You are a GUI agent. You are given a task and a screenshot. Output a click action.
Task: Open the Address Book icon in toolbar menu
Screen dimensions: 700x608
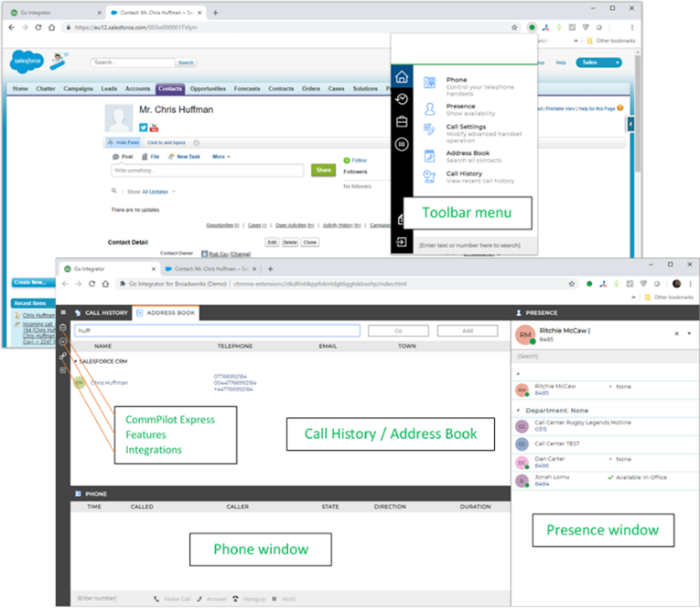coord(430,156)
